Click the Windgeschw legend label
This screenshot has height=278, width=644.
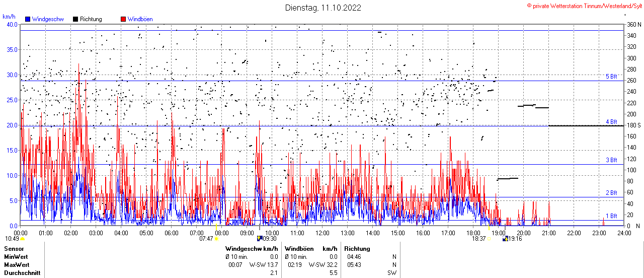point(48,19)
